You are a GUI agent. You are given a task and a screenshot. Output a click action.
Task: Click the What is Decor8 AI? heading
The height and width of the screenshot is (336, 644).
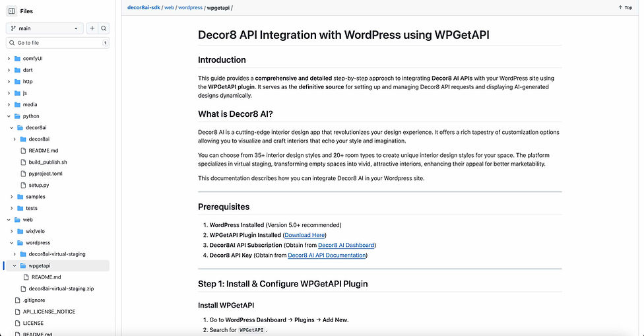pyautogui.click(x=236, y=114)
